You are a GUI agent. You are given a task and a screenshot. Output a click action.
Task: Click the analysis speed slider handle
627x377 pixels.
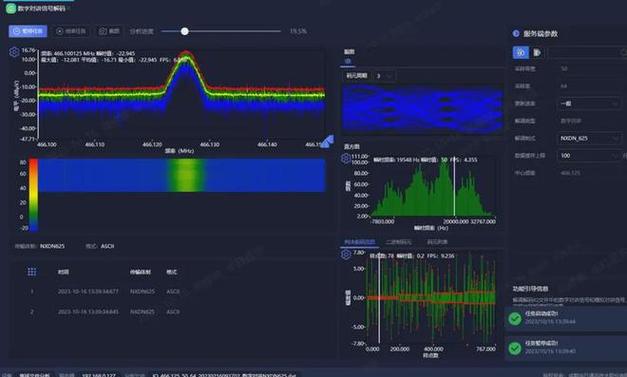pos(184,31)
